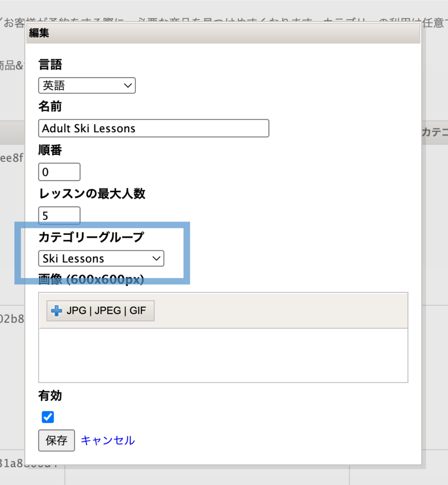The width and height of the screenshot is (448, 485).
Task: Click the 順番 label text
Action: (x=50, y=150)
